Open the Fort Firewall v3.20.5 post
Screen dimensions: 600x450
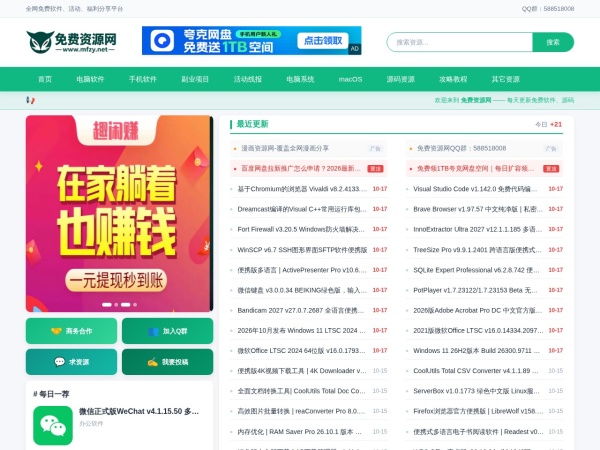click(301, 229)
